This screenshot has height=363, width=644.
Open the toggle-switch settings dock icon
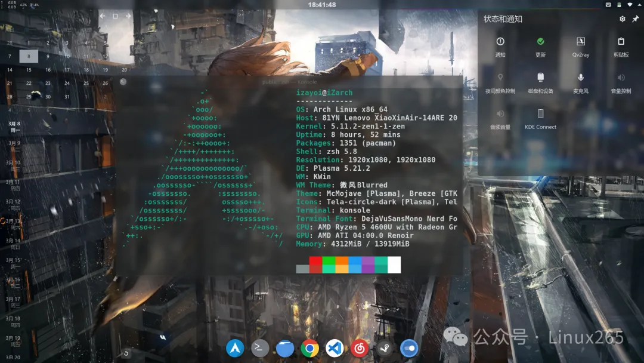coord(409,349)
